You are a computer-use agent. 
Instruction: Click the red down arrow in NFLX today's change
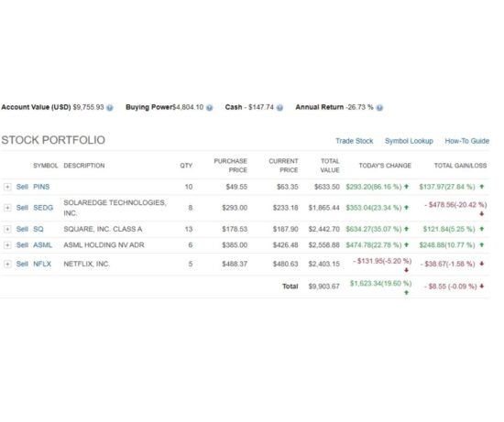coord(406,270)
